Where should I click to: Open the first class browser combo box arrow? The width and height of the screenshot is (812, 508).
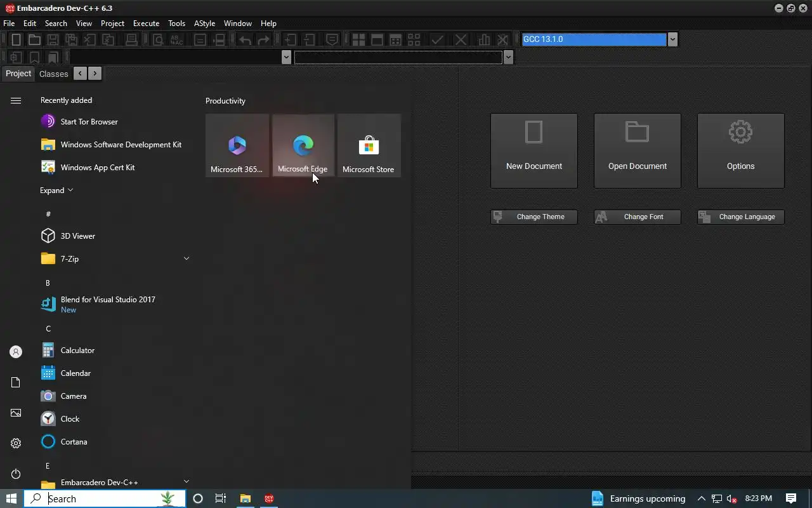[286, 57]
